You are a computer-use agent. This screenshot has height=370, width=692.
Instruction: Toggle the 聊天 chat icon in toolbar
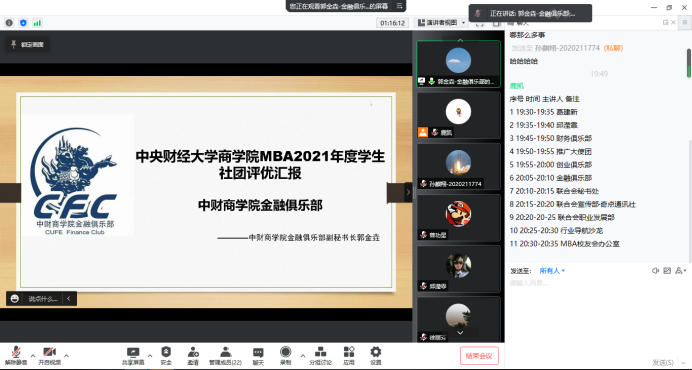click(x=258, y=352)
